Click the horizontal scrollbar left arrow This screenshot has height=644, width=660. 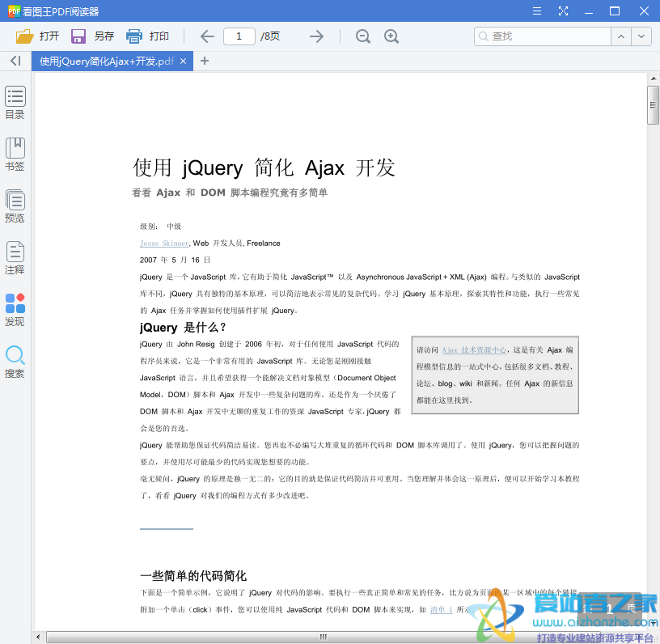pyautogui.click(x=38, y=637)
